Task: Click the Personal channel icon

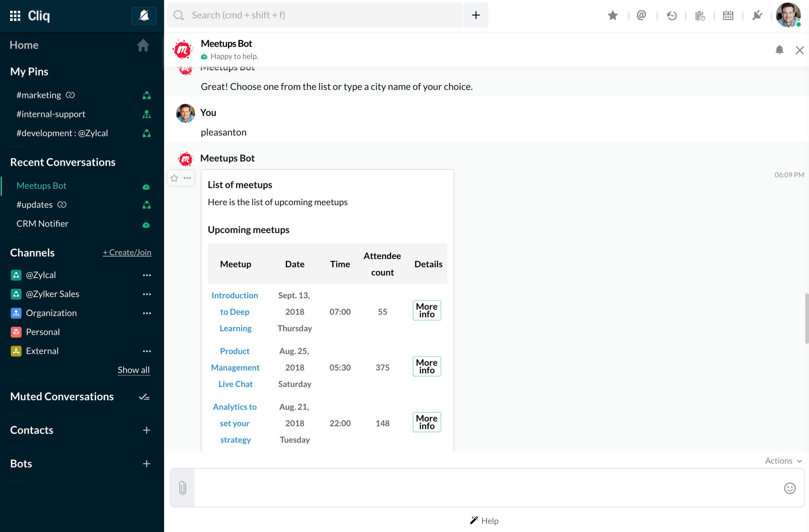Action: 16,332
